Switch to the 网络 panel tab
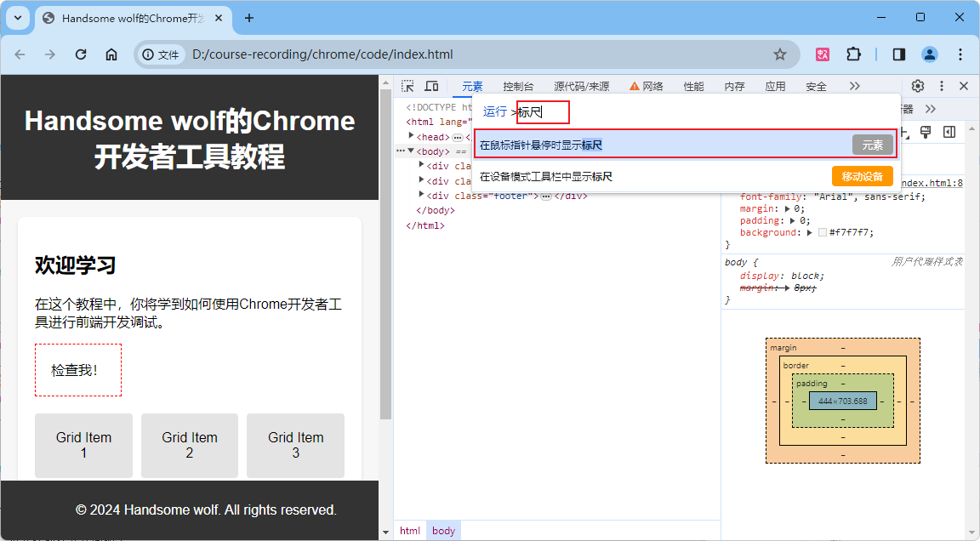 (x=647, y=86)
